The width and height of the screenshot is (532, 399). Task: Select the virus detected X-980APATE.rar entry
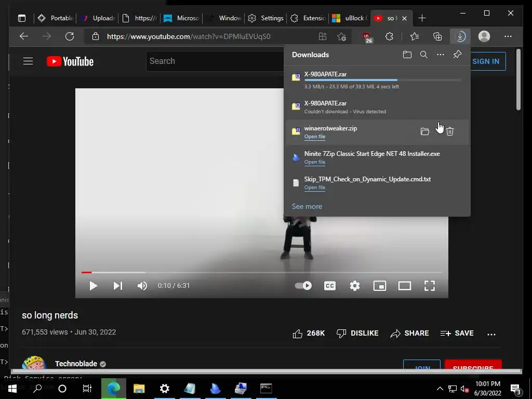point(377,107)
